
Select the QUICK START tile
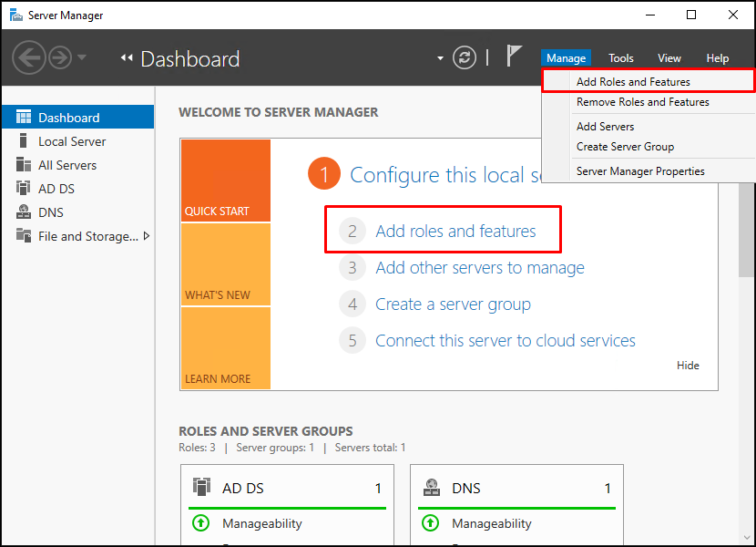[x=226, y=181]
